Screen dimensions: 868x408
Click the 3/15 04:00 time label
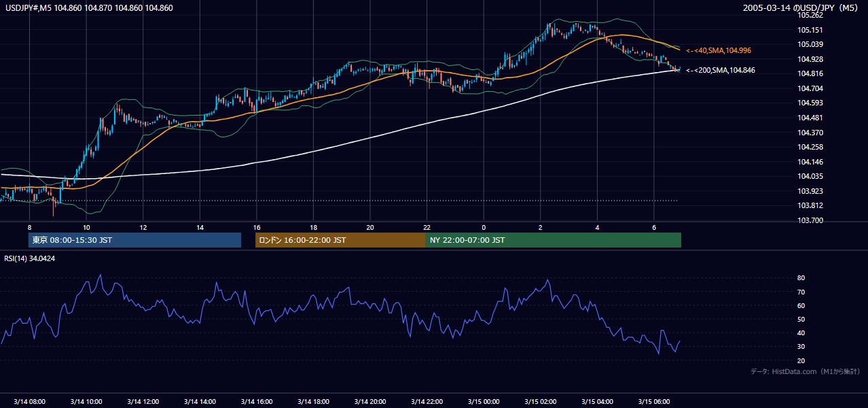pyautogui.click(x=598, y=401)
